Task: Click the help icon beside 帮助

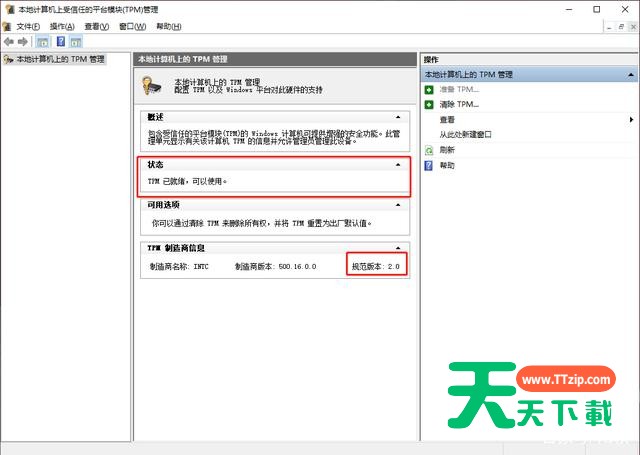Action: (x=429, y=165)
